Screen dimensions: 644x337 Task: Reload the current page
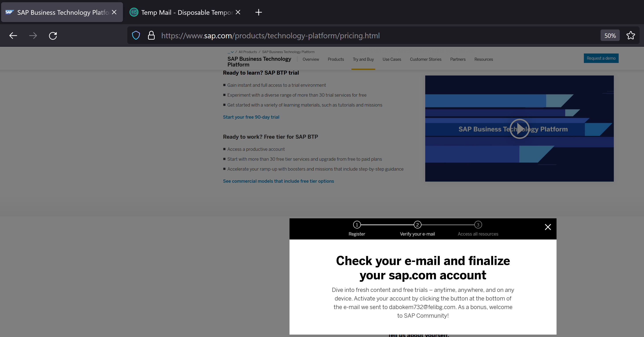[x=53, y=36]
